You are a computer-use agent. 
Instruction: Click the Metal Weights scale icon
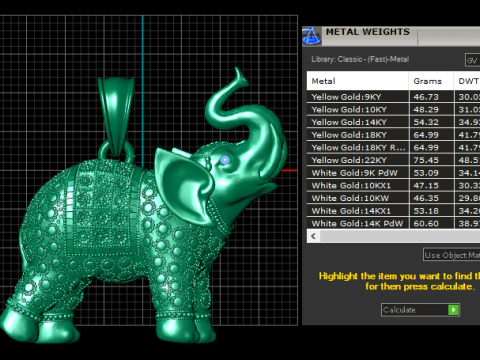(x=311, y=36)
